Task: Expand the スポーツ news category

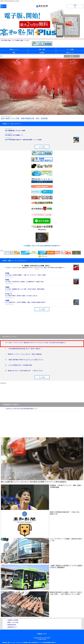Action: click(8, 294)
